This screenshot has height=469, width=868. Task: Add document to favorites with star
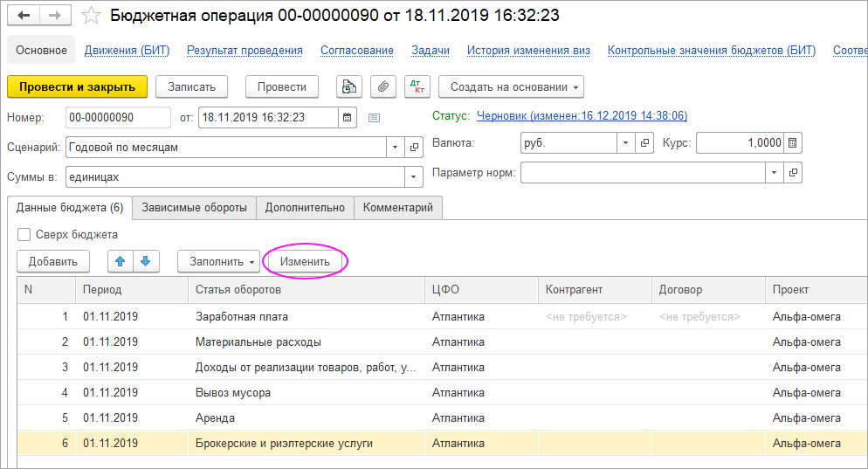point(90,16)
